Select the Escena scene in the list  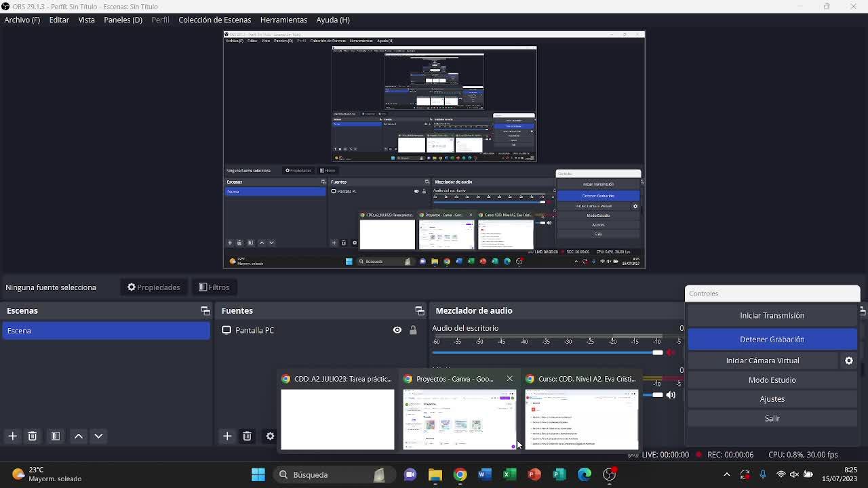(106, 331)
